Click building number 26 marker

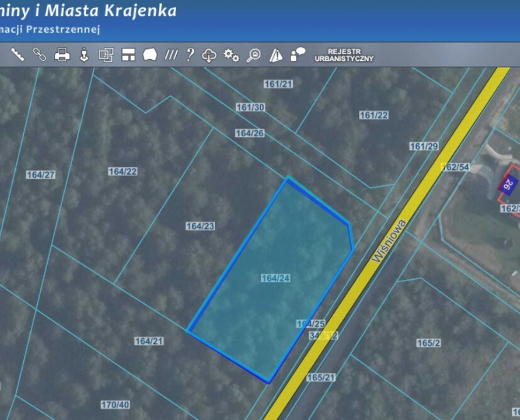[x=508, y=185]
